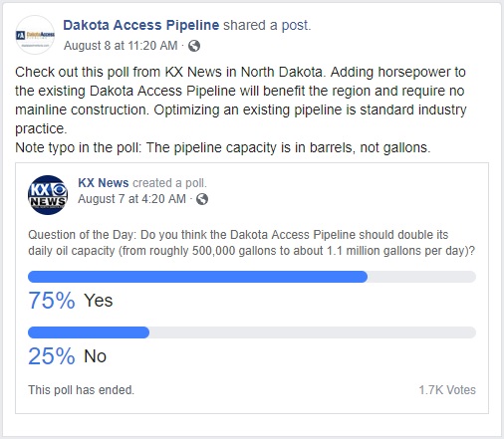
Task: Click the 75% percentage figure
Action: point(52,301)
